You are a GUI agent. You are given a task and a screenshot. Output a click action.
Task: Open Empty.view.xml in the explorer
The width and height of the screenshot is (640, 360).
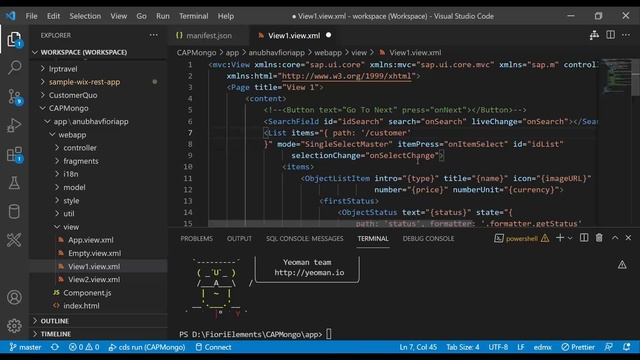click(94, 253)
